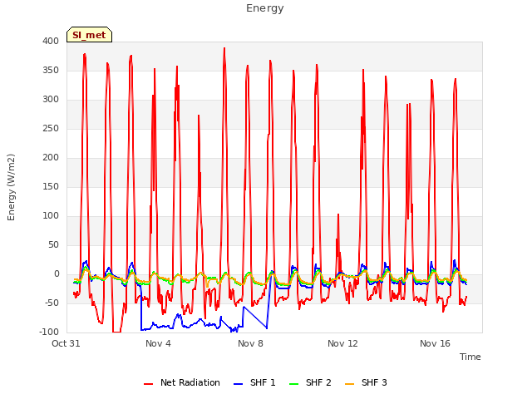Click the 0 y-axis tick label

click(57, 274)
